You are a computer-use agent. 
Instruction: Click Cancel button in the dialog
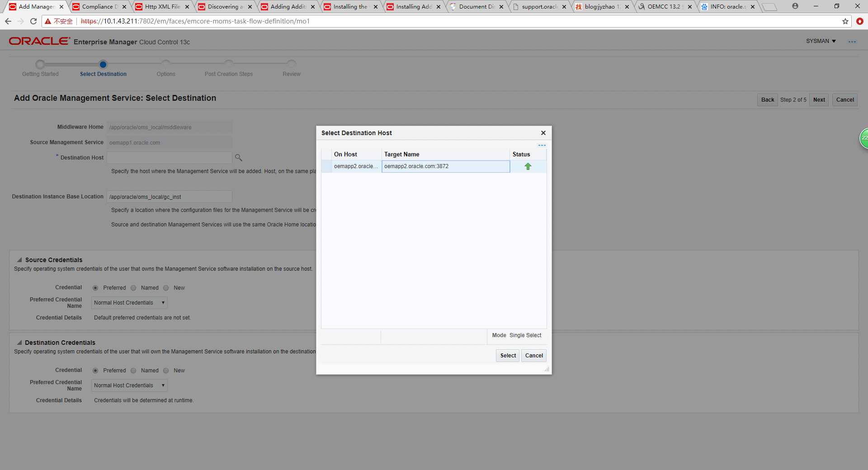coord(534,356)
